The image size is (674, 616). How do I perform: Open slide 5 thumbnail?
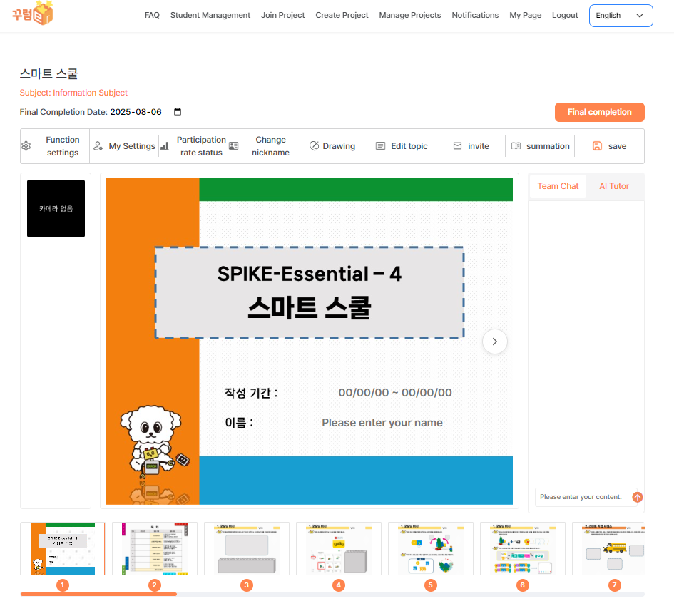(x=431, y=548)
